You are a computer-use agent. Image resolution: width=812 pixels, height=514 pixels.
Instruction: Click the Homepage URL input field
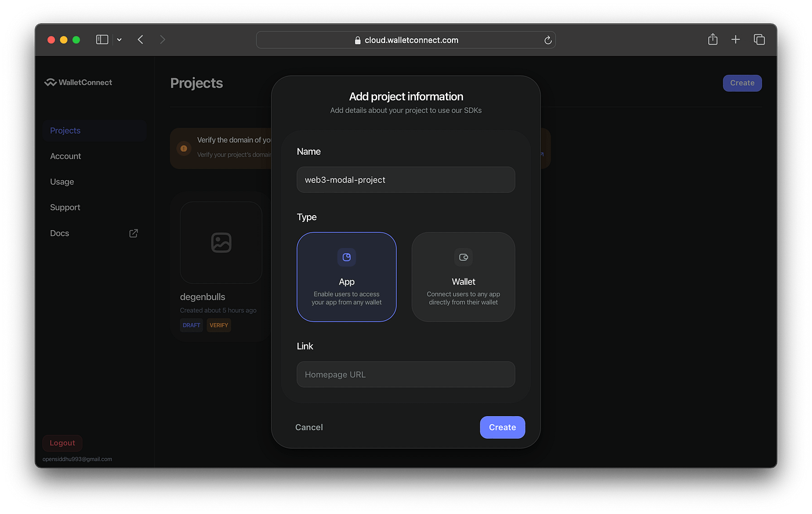[405, 374]
